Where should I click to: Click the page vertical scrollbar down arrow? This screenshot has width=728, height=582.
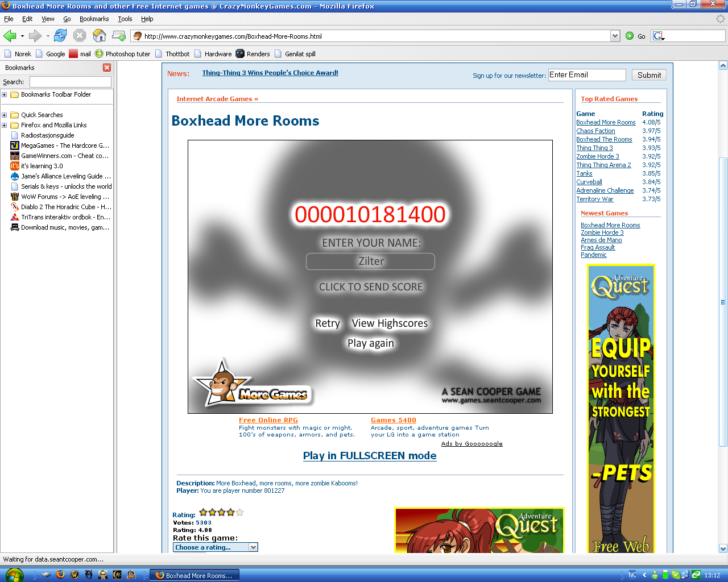tap(723, 548)
